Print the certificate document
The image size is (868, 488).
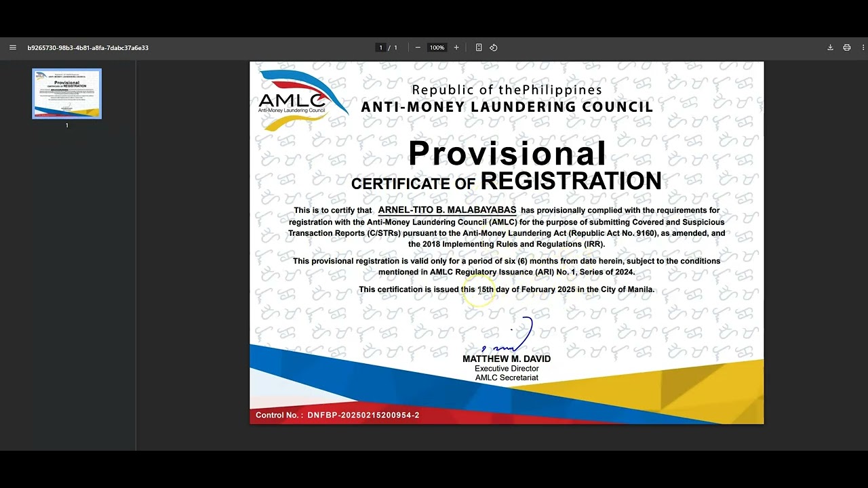coord(847,47)
